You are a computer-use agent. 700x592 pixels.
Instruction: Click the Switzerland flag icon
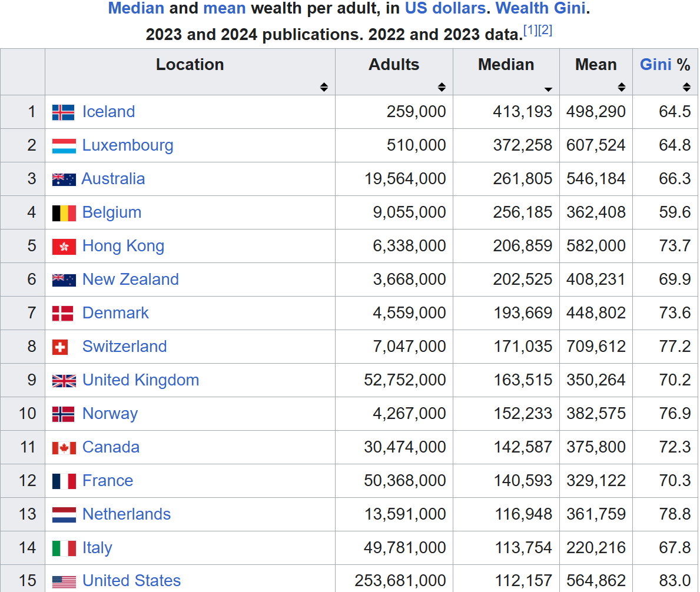[x=60, y=347]
